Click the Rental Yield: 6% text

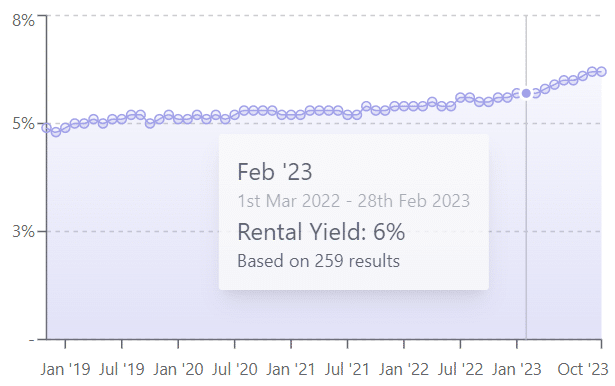click(321, 231)
